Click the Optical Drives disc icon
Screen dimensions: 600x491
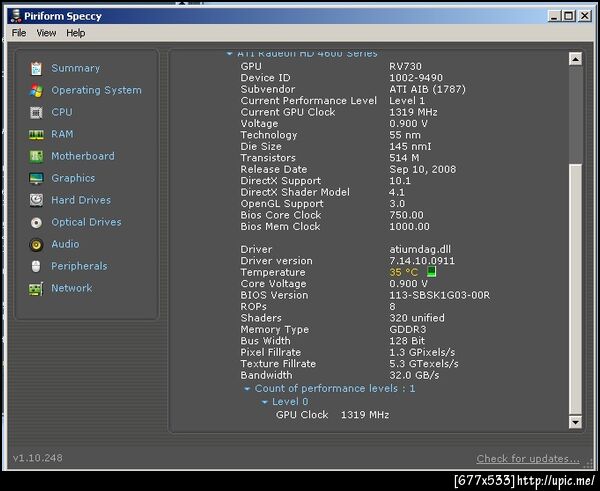36,222
